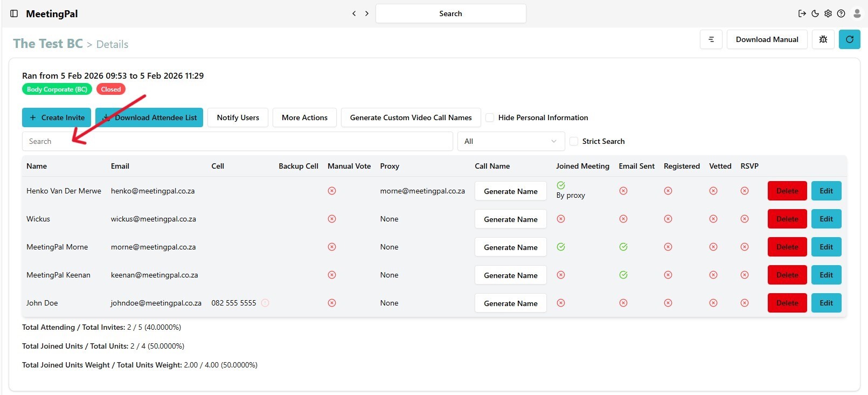This screenshot has height=395, width=868.
Task: Switch to dark mode with moon icon
Action: (815, 13)
